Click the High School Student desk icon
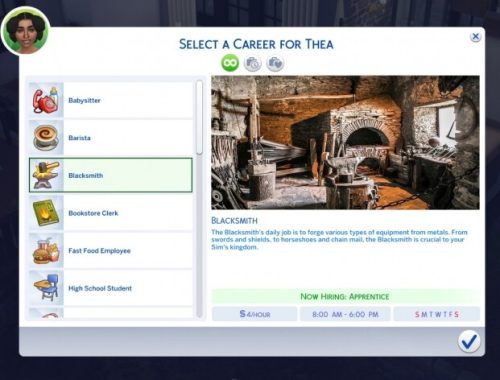 46,288
